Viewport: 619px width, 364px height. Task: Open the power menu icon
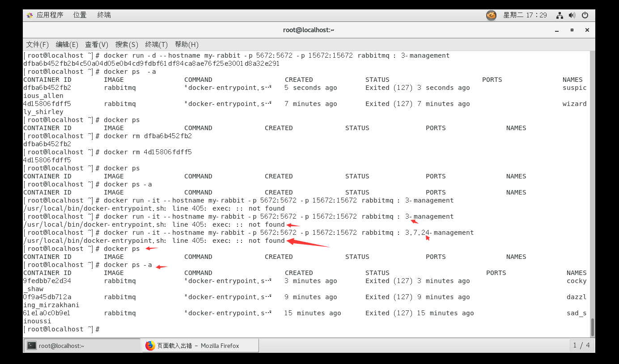coord(585,15)
